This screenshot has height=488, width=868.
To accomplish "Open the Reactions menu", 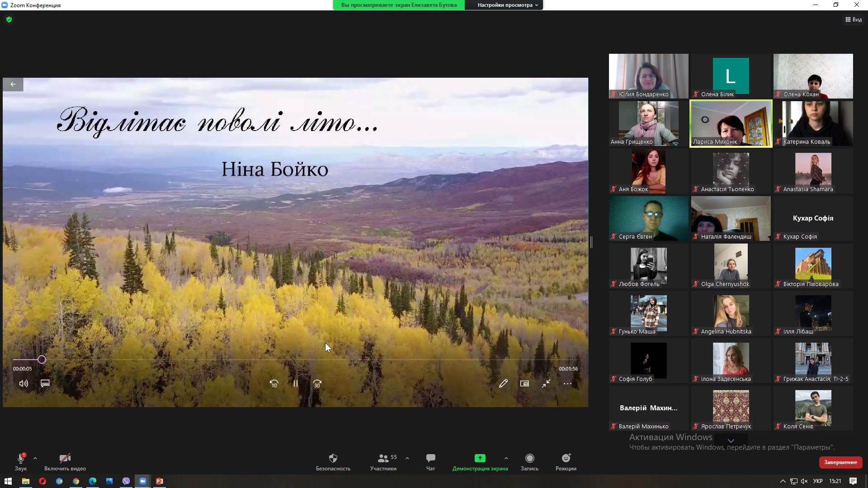I will [x=566, y=461].
